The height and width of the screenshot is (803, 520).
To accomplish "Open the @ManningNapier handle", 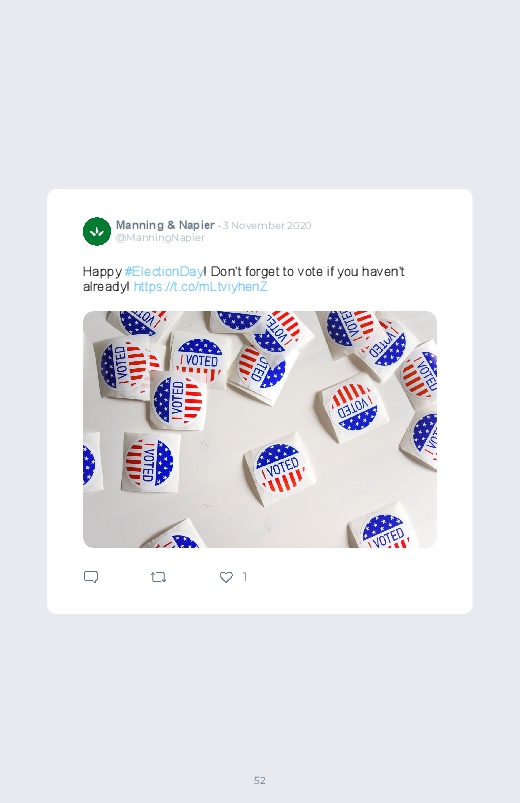I will coord(160,238).
